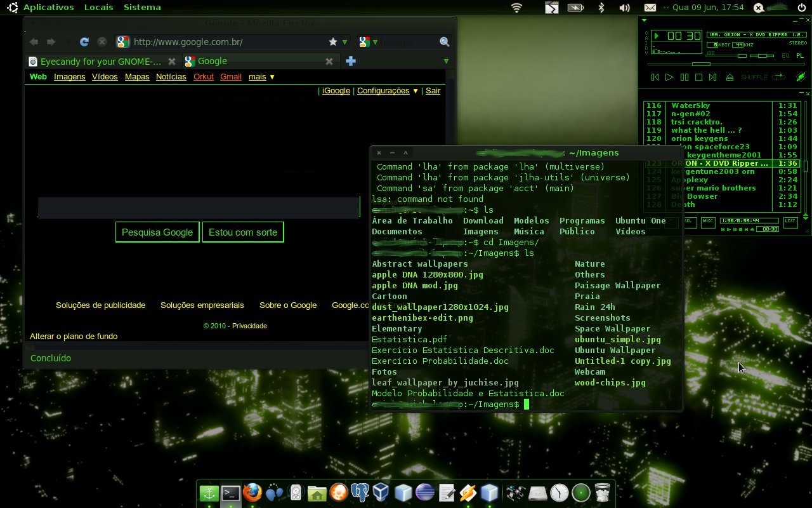Open the Sistema menu
The width and height of the screenshot is (812, 508).
[x=142, y=7]
